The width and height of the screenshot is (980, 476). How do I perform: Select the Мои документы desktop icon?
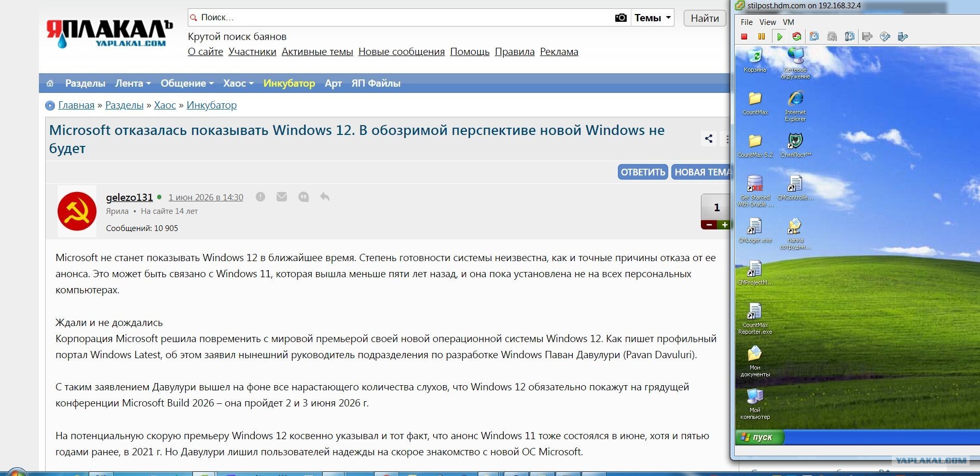755,361
